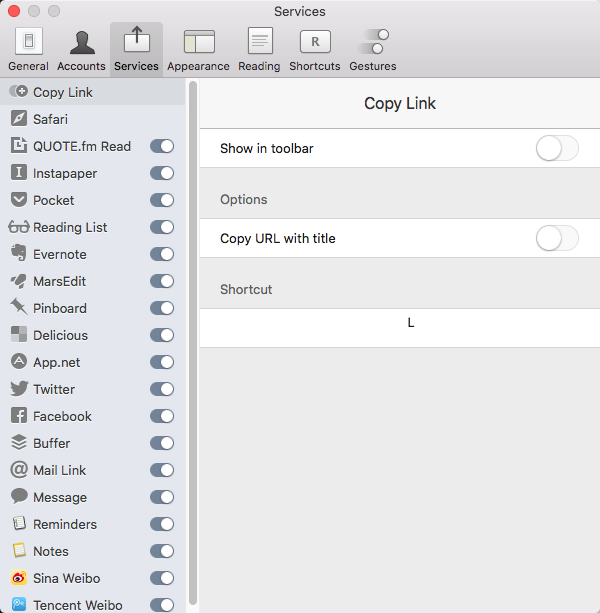
Task: Open the General preferences icon
Action: (29, 41)
